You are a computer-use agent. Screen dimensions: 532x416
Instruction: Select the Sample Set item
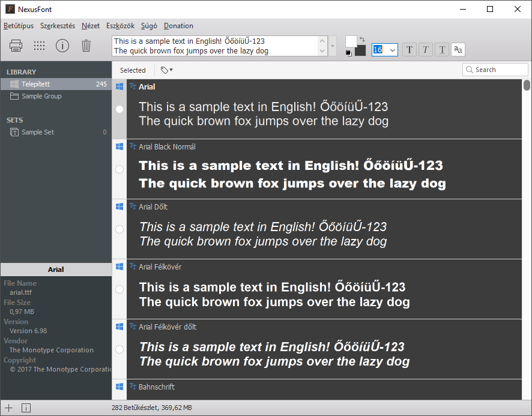(x=56, y=132)
